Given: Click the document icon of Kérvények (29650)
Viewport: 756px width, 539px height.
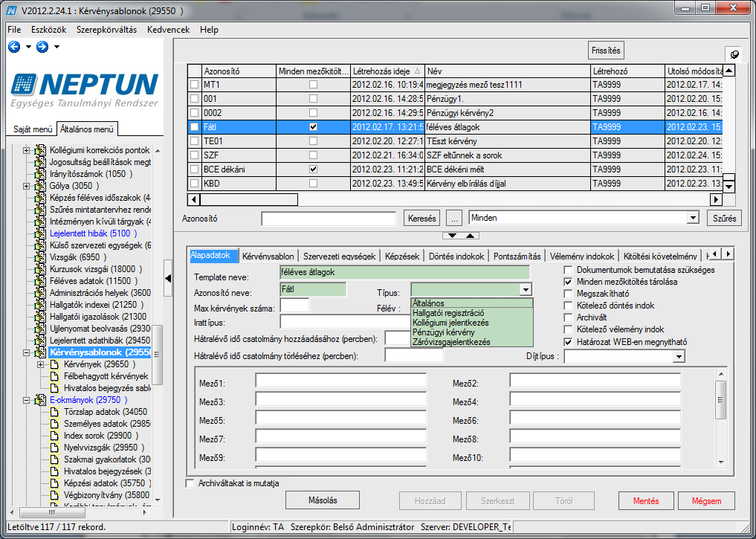Looking at the screenshot, I should coord(54,364).
